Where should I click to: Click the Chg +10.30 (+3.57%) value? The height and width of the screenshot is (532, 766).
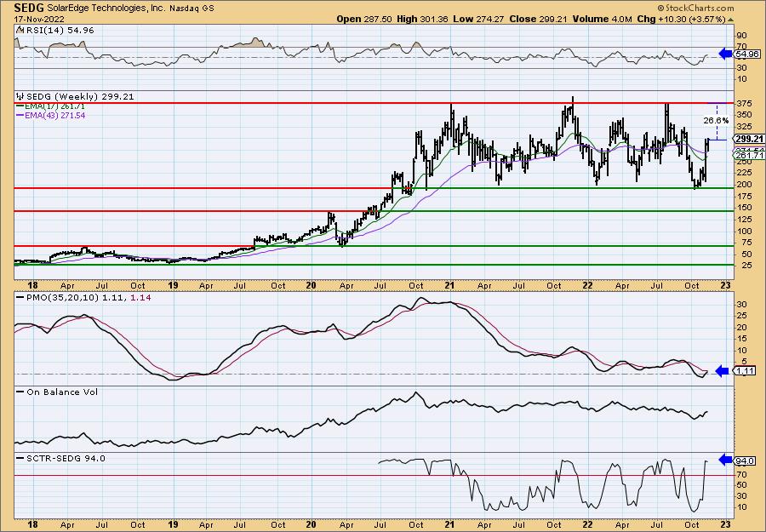(x=682, y=19)
